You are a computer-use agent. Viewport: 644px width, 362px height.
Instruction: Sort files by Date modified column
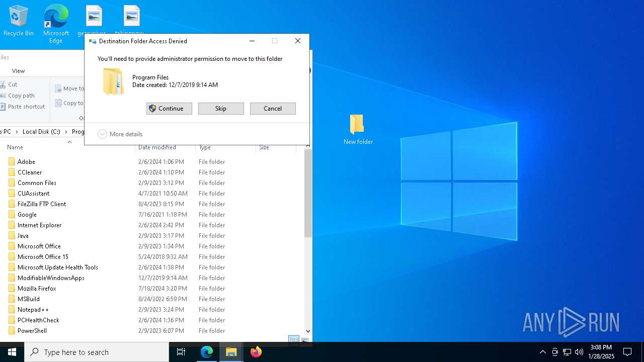157,147
